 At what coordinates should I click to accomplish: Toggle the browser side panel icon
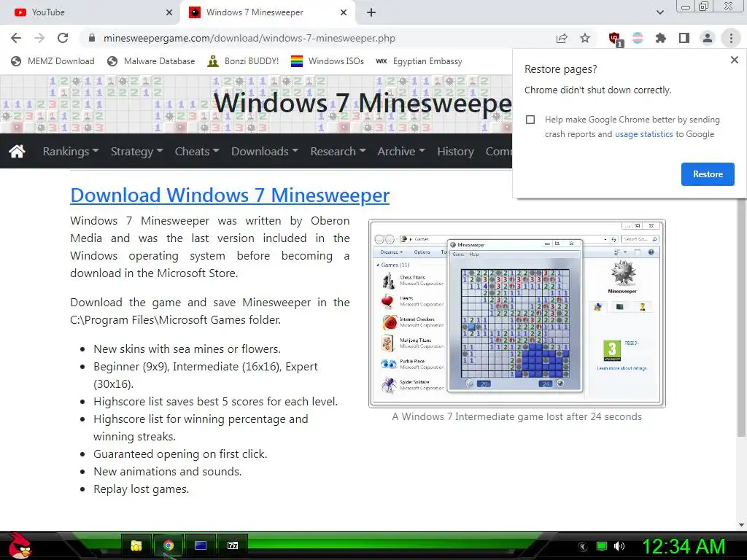pyautogui.click(x=684, y=38)
